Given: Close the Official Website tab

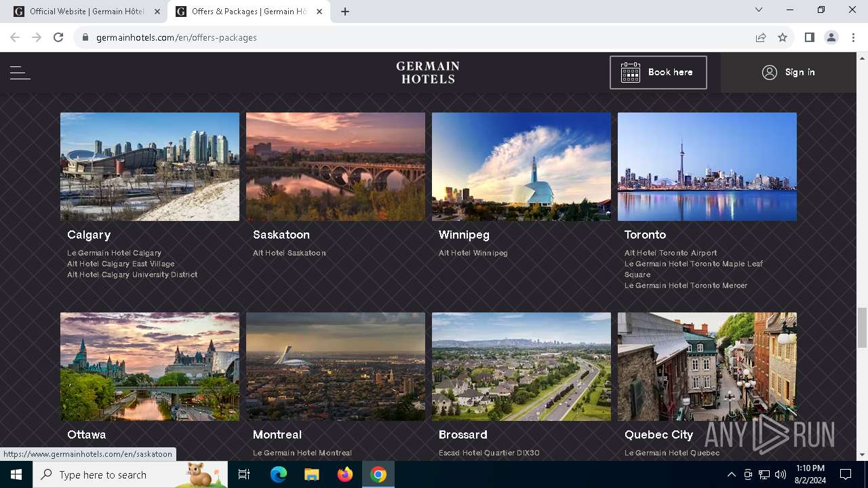Looking at the screenshot, I should pos(157,12).
